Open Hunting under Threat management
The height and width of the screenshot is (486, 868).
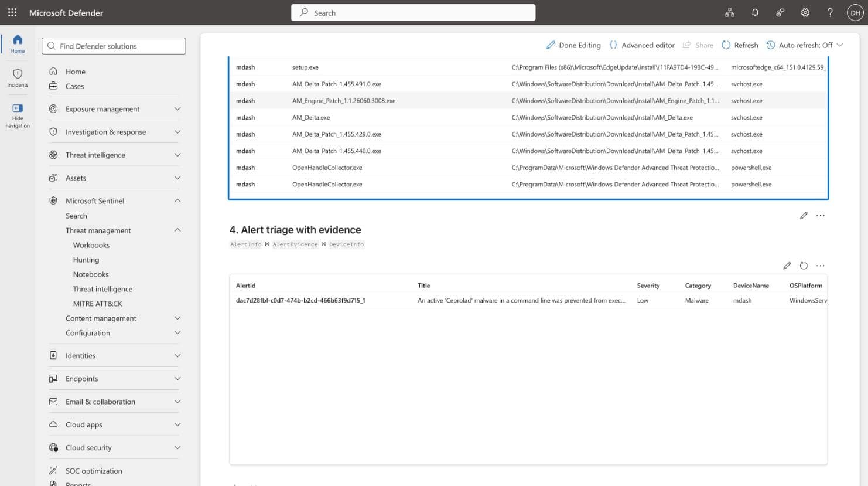point(86,260)
